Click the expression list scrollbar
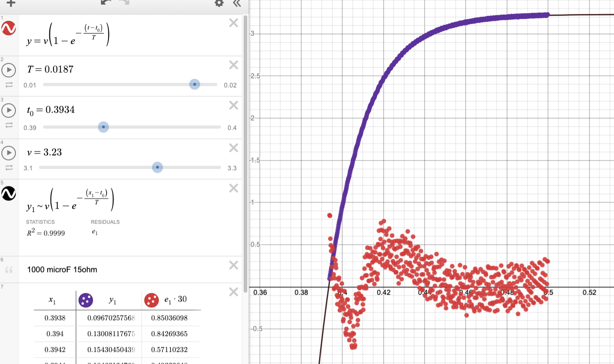This screenshot has width=614, height=364. click(246, 153)
